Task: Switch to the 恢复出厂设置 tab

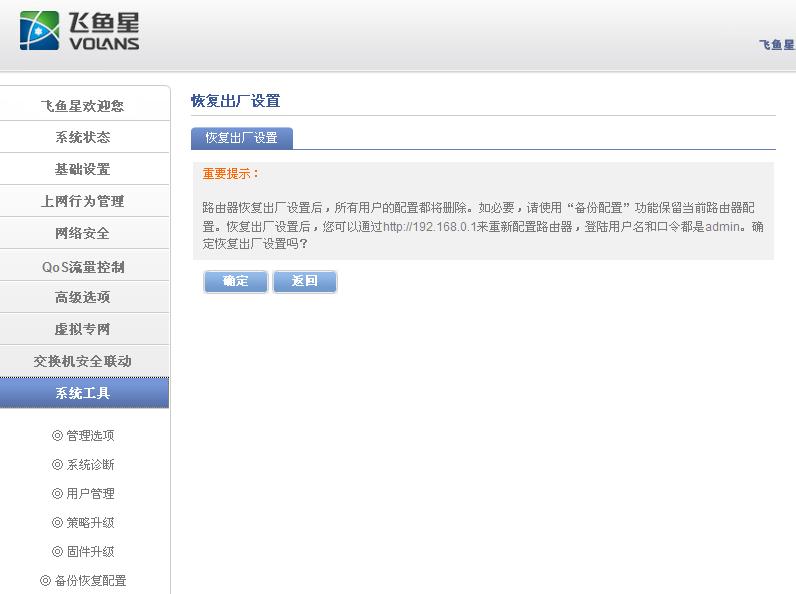Action: coord(241,138)
